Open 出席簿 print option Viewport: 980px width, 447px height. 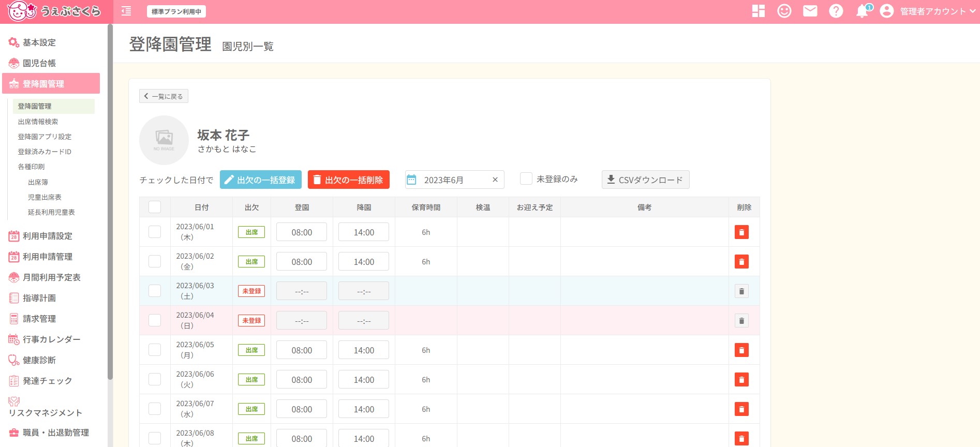click(x=38, y=182)
